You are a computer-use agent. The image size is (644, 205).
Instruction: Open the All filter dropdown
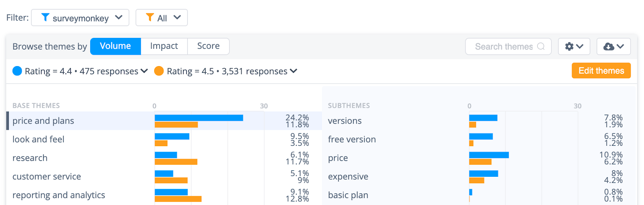point(162,18)
